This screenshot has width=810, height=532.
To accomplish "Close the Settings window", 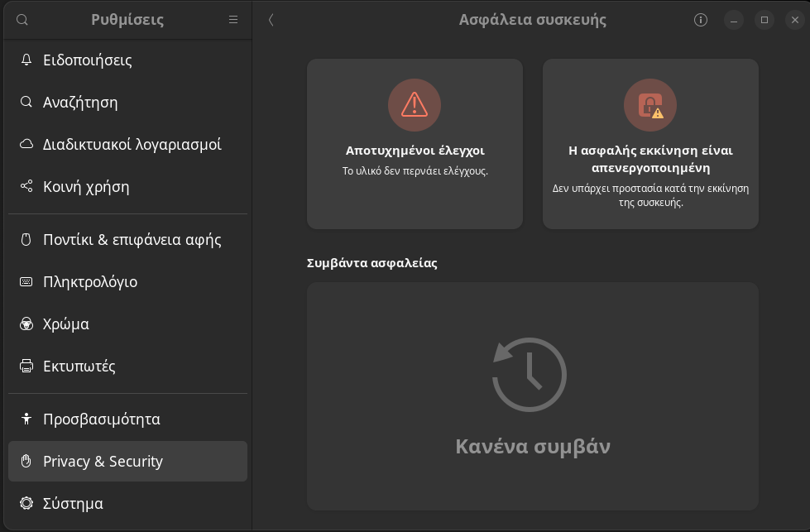I will [795, 20].
